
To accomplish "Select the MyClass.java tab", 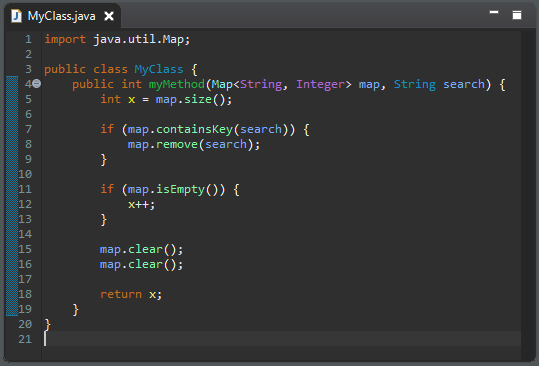I will [62, 16].
